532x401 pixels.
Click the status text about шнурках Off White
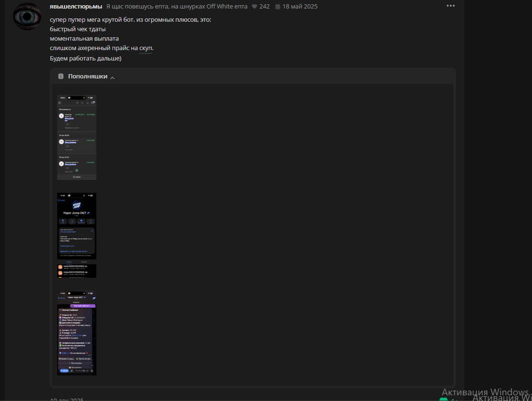pos(177,7)
